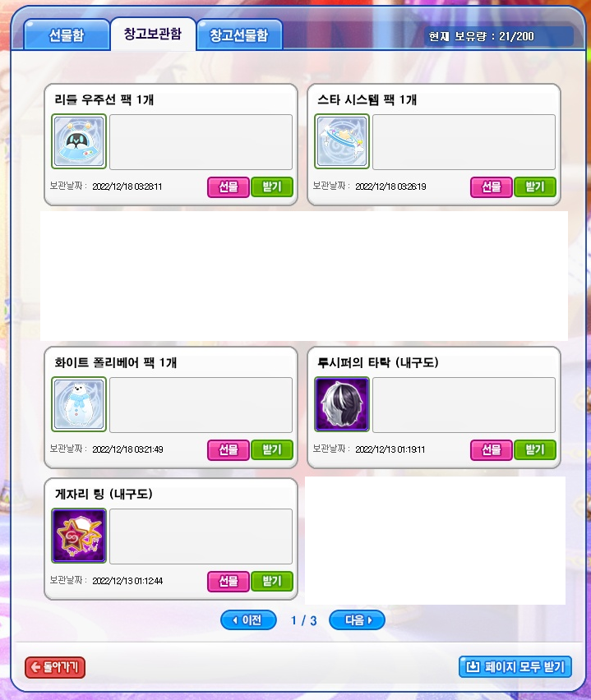Go to next page with 다음 button
The image size is (591, 700).
click(x=357, y=620)
